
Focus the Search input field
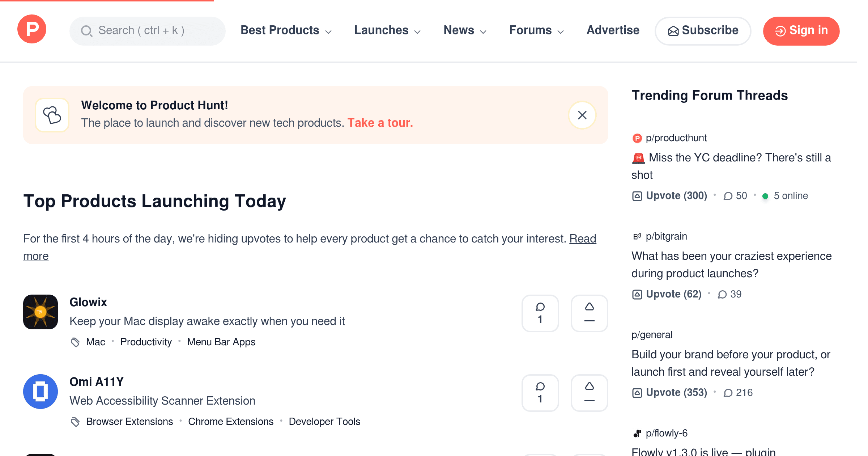click(x=148, y=31)
